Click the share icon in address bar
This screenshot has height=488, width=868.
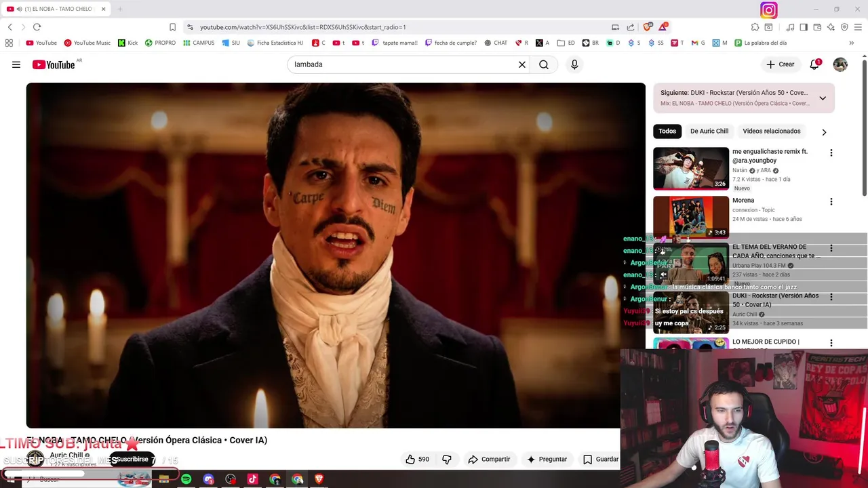tap(631, 27)
